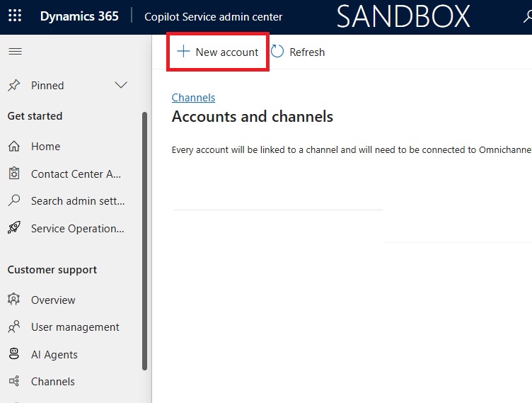Click the Refresh circular arrow icon
The width and height of the screenshot is (532, 403).
click(277, 51)
